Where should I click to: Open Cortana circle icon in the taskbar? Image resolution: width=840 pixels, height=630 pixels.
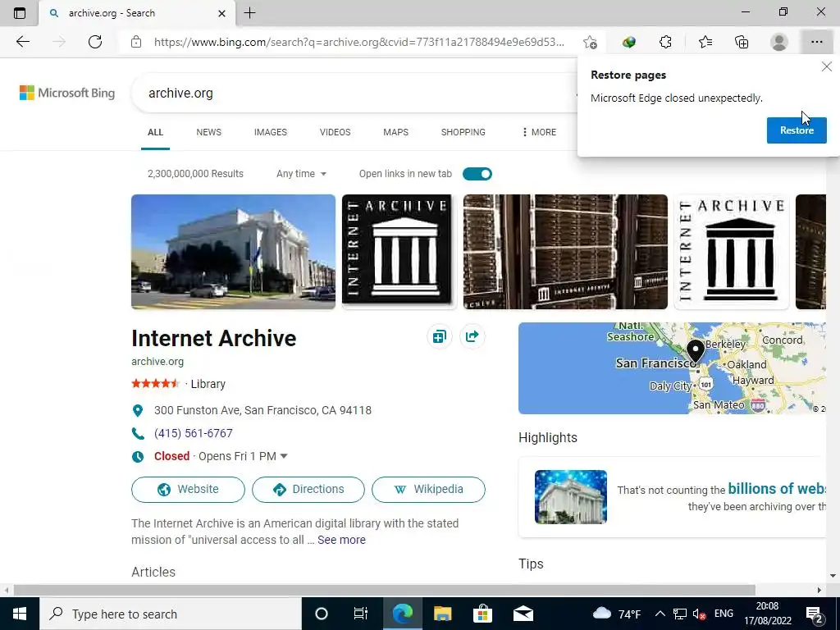point(321,614)
